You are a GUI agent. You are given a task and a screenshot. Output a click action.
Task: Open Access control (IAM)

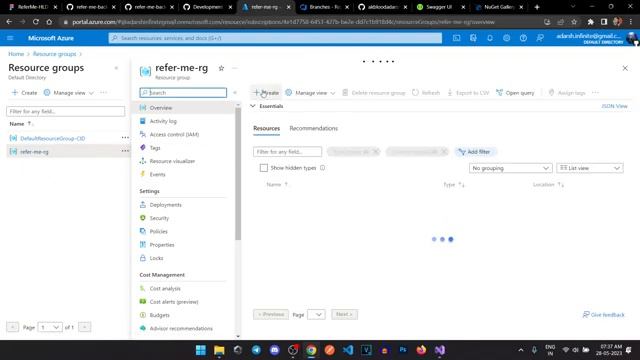[x=174, y=135]
